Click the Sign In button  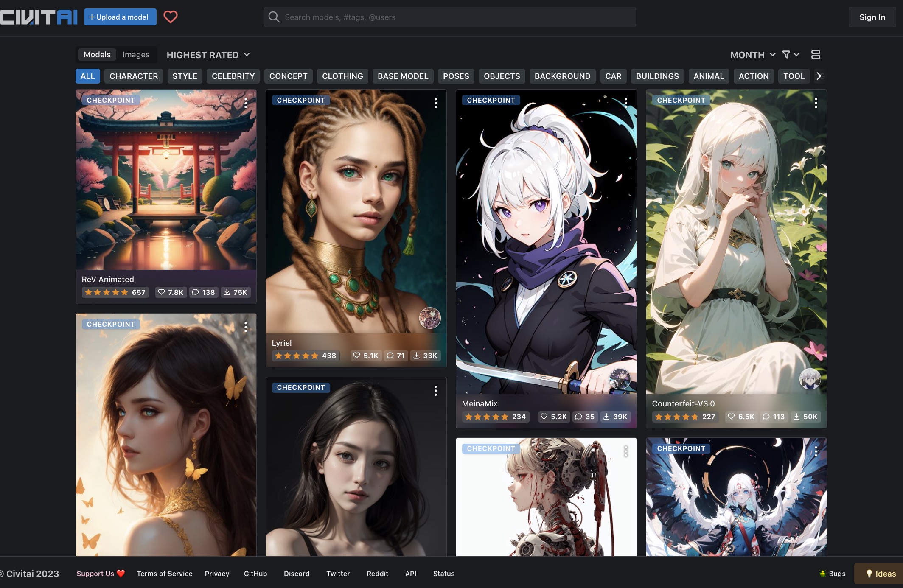[872, 17]
